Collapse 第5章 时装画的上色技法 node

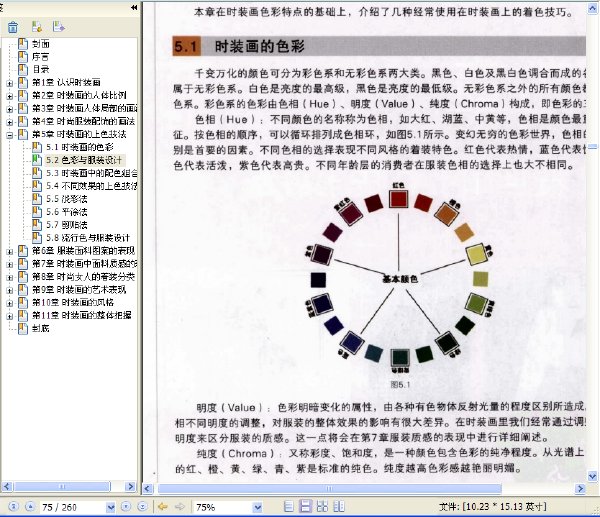pos(10,135)
